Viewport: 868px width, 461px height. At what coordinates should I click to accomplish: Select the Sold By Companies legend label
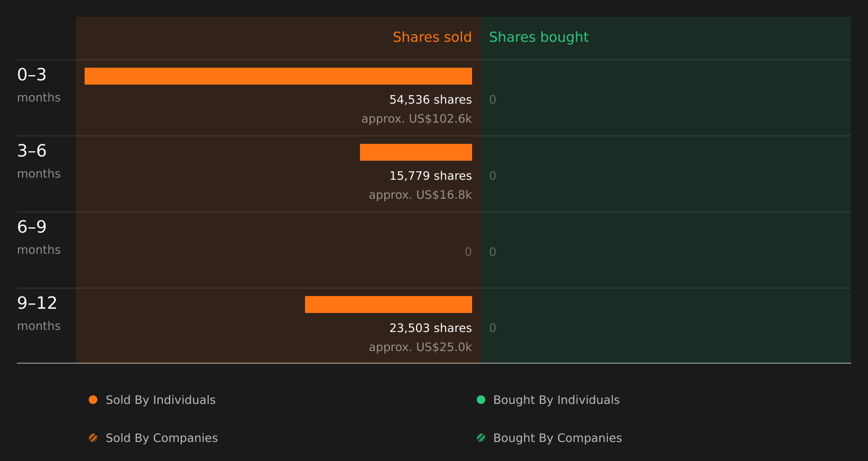point(162,438)
